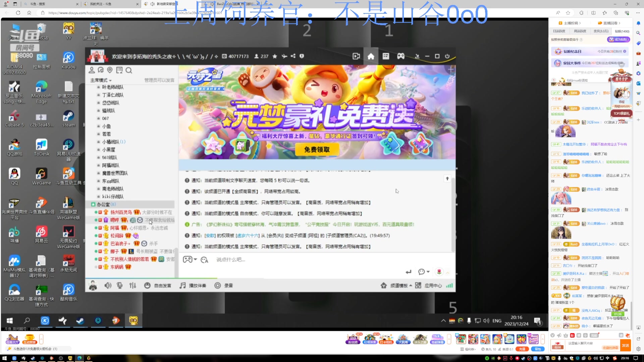Click the orange 发送 send button

pyautogui.click(x=626, y=346)
